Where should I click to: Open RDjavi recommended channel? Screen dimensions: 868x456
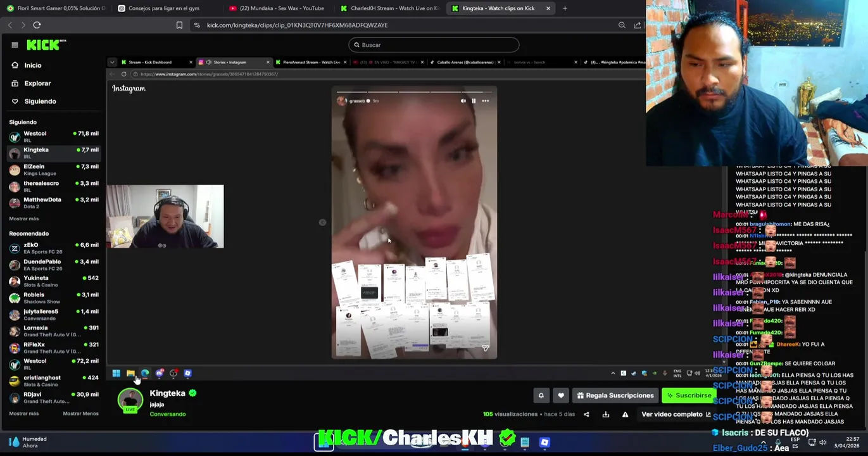[54, 397]
